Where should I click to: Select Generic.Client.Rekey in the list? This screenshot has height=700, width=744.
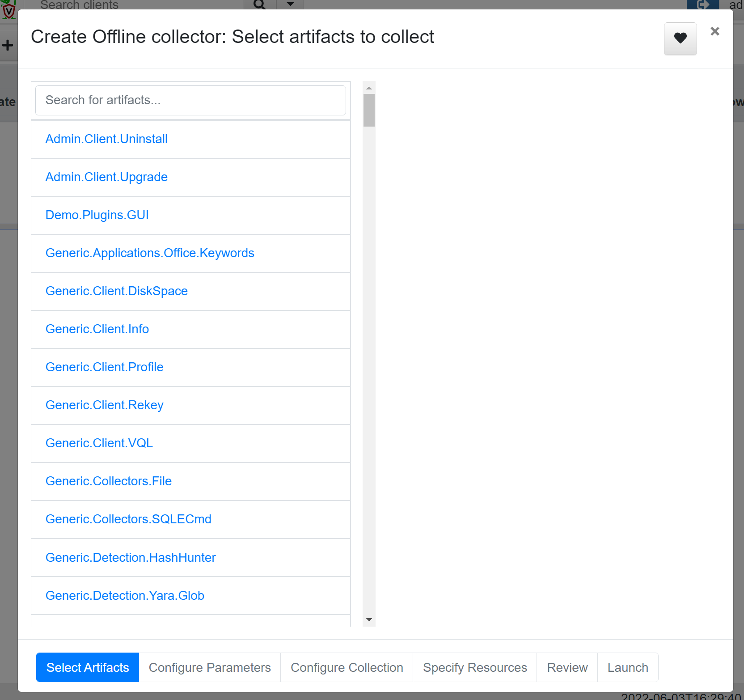pos(190,405)
